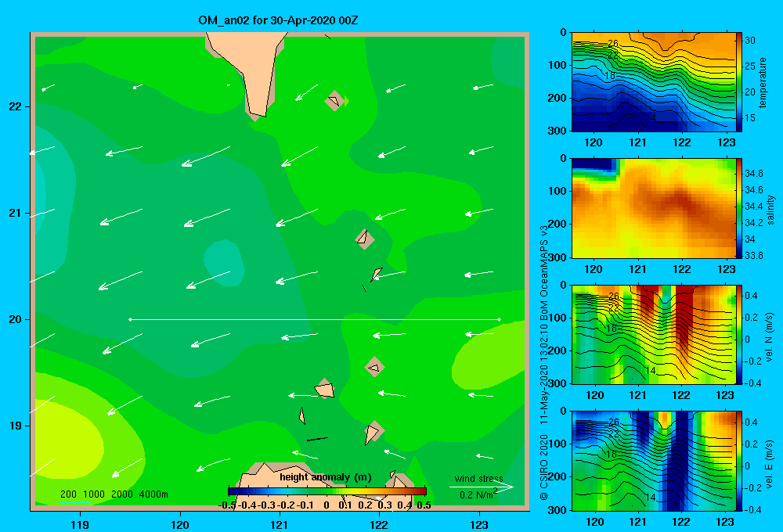Click the west endpoint of the transect line
The image size is (783, 532).
click(x=130, y=319)
